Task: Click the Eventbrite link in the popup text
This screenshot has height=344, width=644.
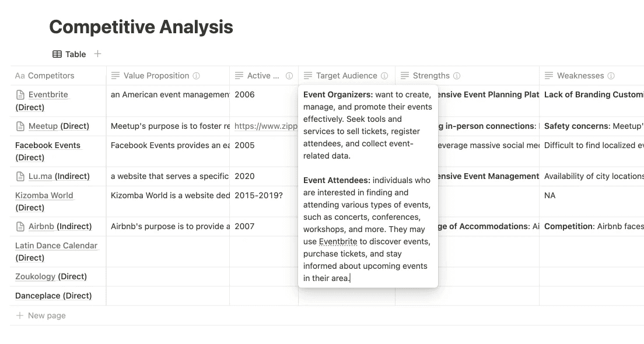Action: (338, 241)
